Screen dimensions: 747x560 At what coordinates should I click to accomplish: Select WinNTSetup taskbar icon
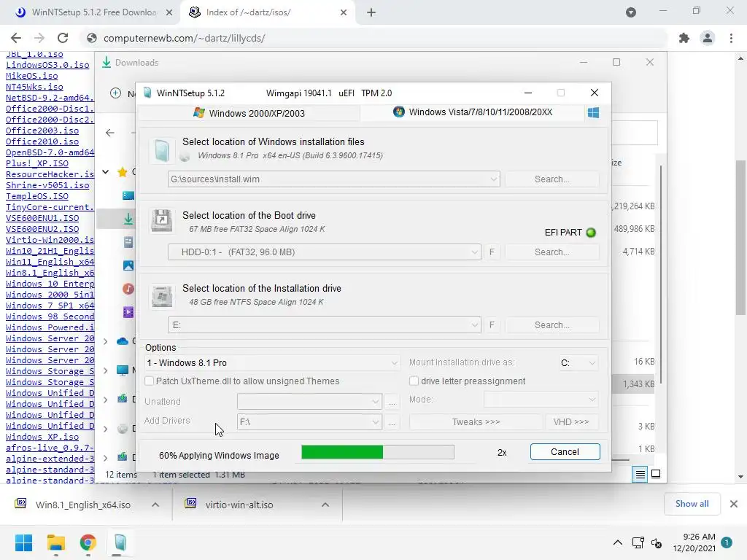tap(120, 542)
